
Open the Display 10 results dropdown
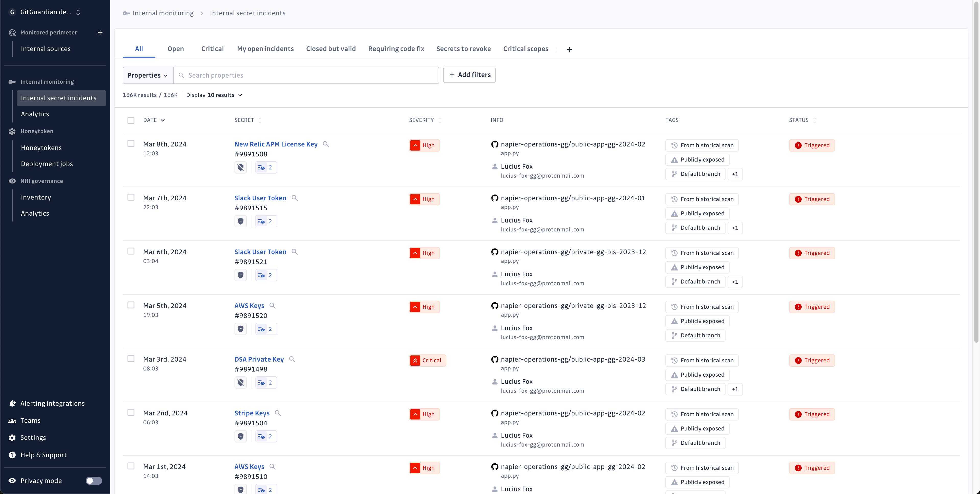pyautogui.click(x=214, y=95)
